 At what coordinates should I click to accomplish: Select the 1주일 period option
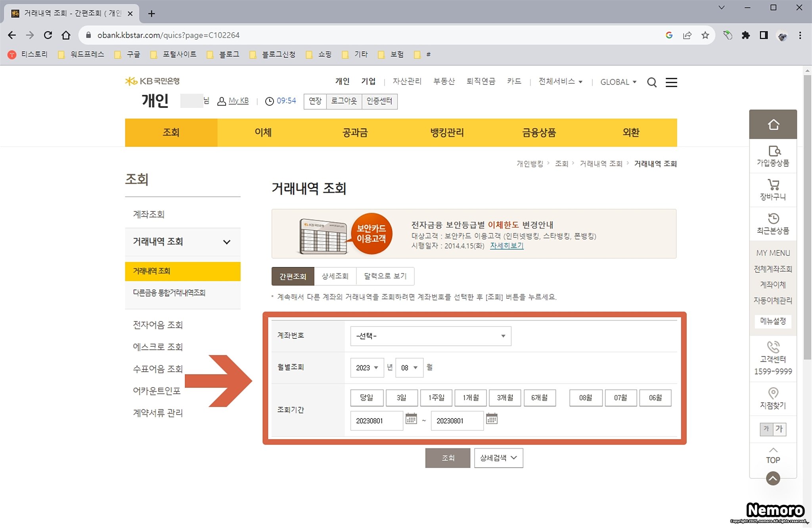click(x=436, y=397)
